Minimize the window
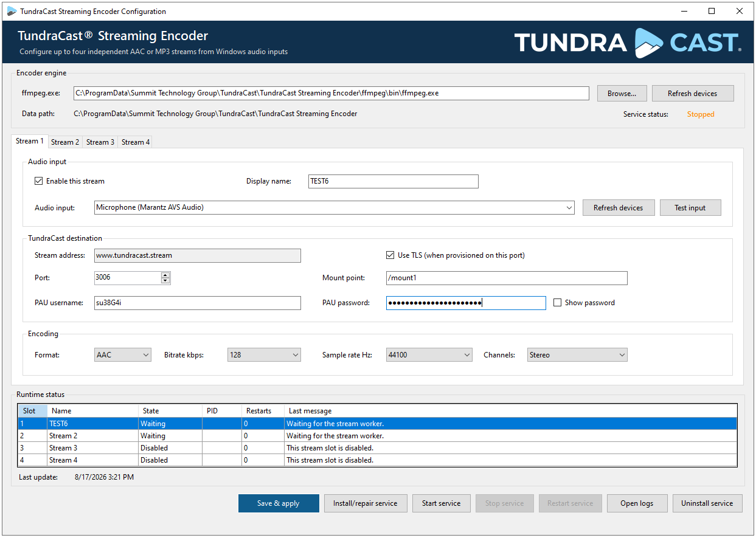 (684, 11)
